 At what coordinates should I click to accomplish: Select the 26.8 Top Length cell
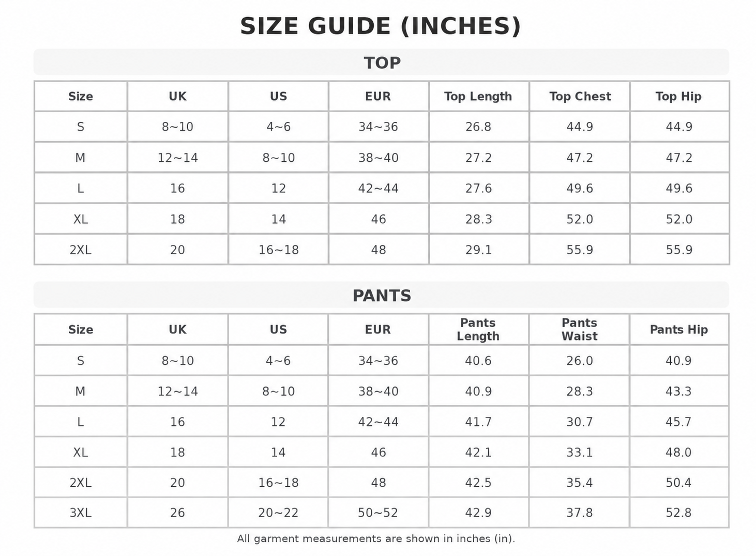coord(478,127)
